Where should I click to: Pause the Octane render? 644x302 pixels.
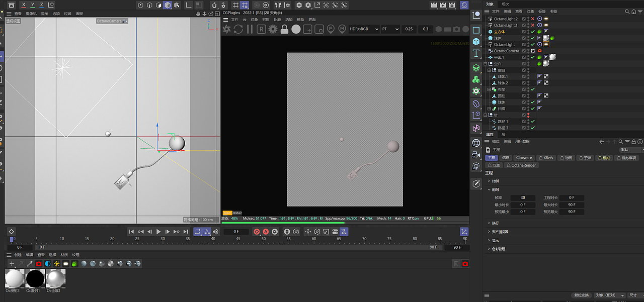point(250,29)
